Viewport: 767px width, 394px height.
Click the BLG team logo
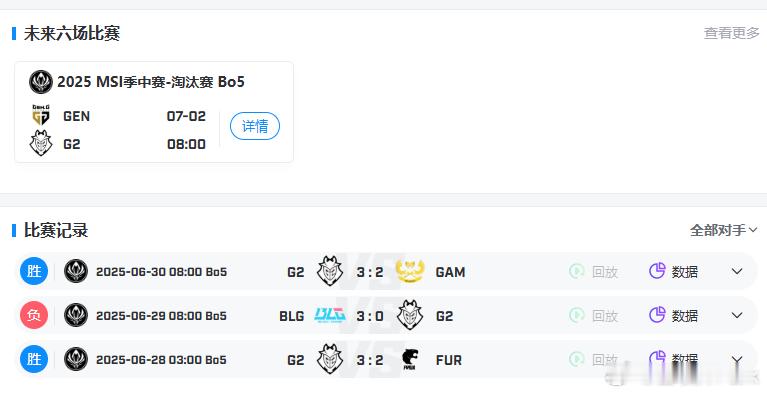[x=330, y=315]
